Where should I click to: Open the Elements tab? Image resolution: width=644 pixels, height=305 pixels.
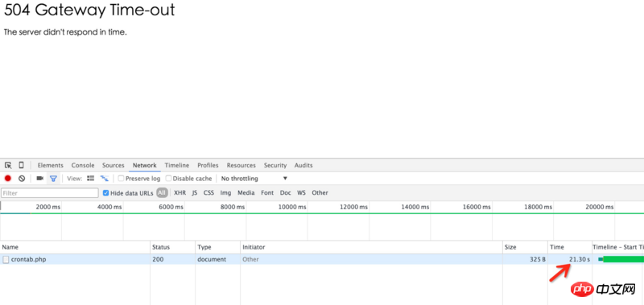pyautogui.click(x=51, y=166)
